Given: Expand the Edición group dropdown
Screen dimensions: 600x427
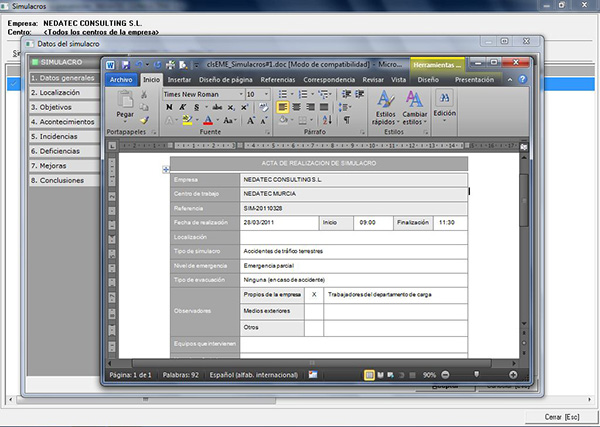Looking at the screenshot, I should point(445,106).
